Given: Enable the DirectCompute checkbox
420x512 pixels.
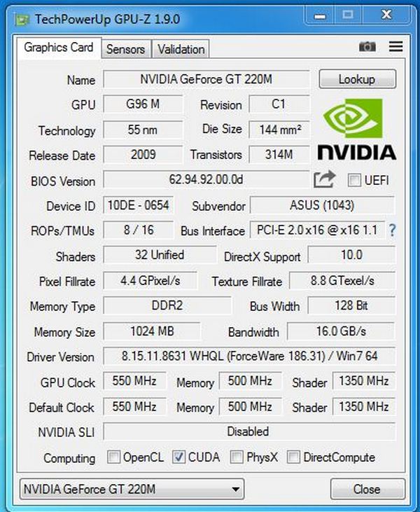Looking at the screenshot, I should point(293,457).
